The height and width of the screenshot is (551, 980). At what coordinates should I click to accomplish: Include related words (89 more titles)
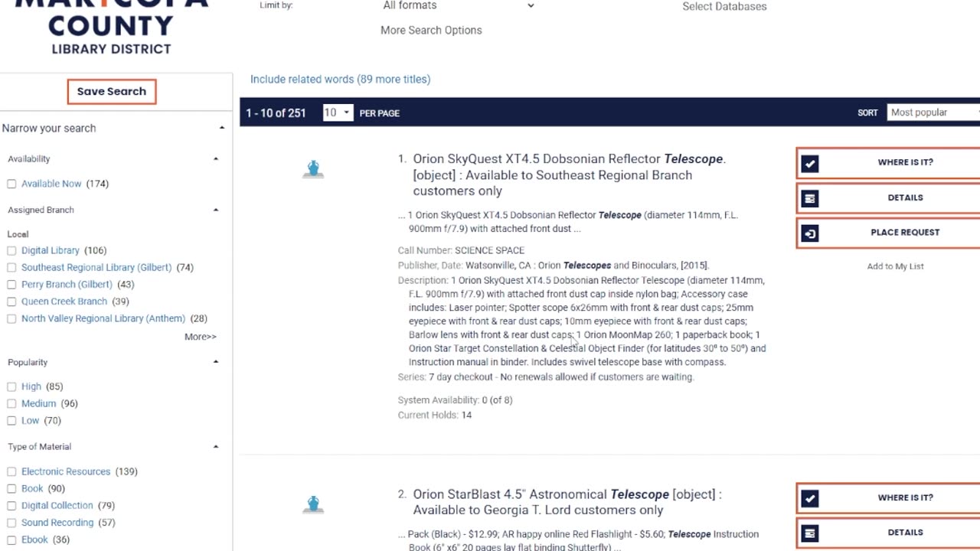click(x=340, y=80)
